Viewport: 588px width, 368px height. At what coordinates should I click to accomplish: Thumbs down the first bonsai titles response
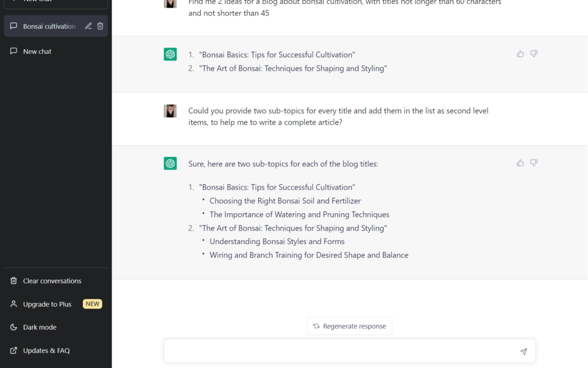click(534, 54)
